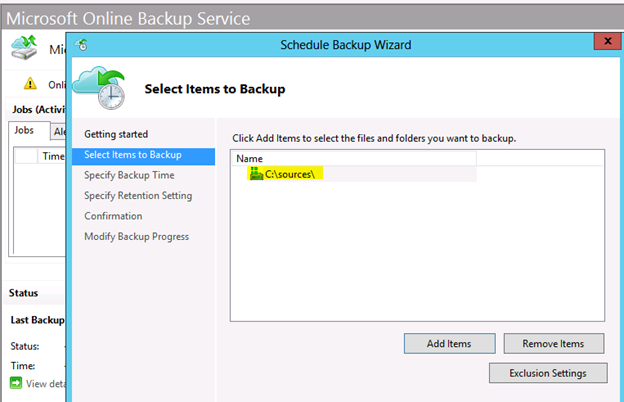The height and width of the screenshot is (402, 624).
Task: Click the C:\sources\ folder icon
Action: (x=256, y=174)
